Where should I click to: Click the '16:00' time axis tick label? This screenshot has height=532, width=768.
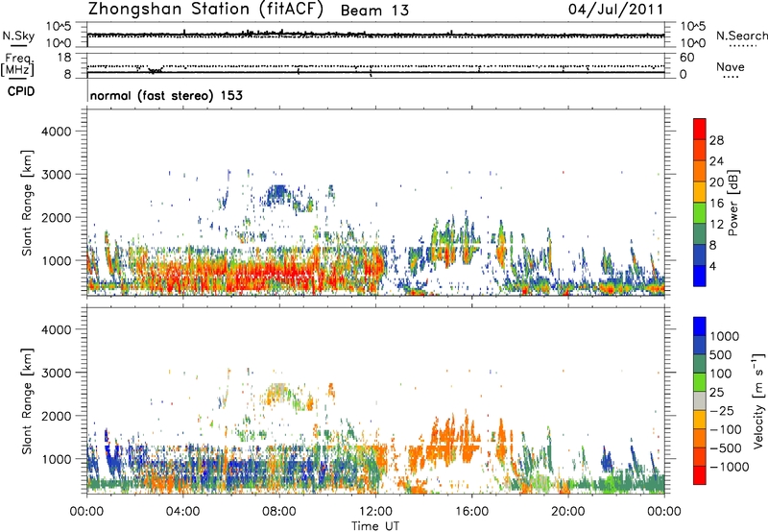471,512
